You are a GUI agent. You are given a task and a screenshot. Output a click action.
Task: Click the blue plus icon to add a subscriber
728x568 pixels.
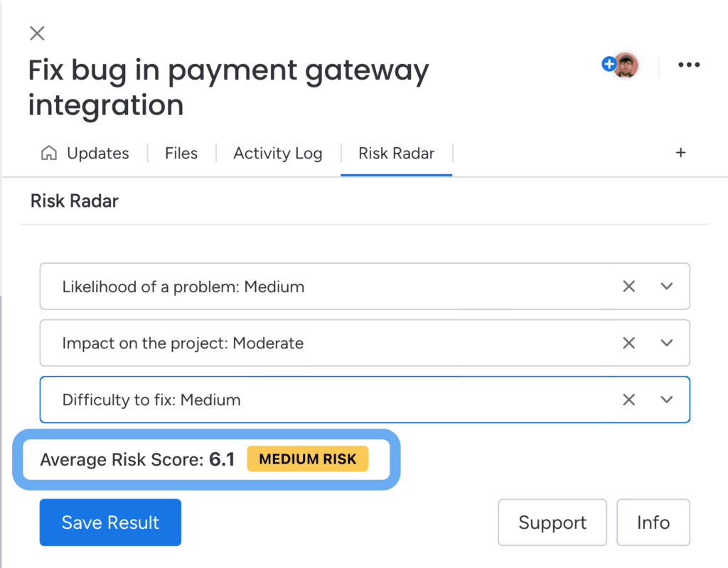609,64
